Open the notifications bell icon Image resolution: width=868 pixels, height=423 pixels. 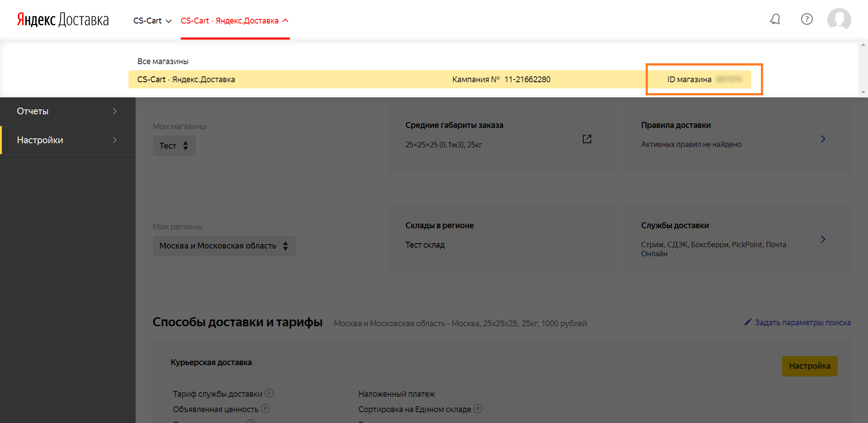[775, 19]
